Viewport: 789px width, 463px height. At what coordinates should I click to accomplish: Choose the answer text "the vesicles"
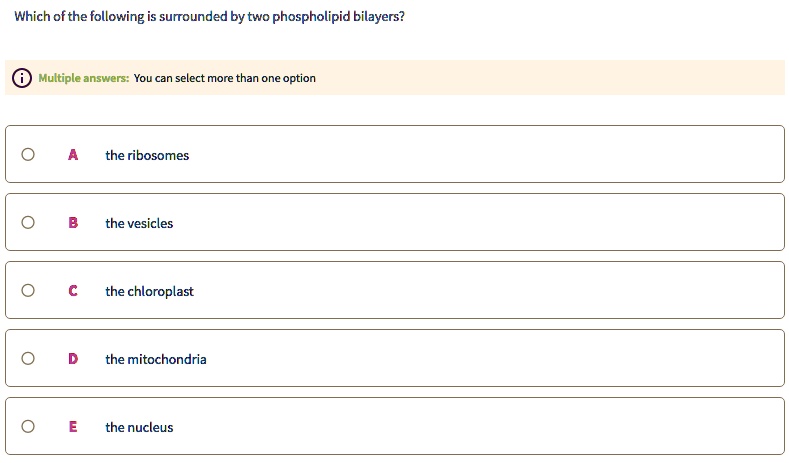coord(139,223)
